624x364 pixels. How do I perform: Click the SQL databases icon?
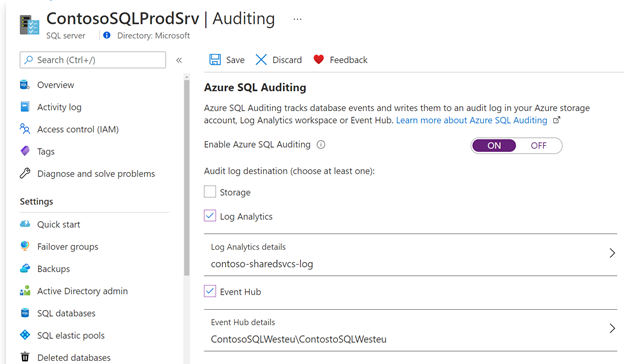pyautogui.click(x=25, y=313)
